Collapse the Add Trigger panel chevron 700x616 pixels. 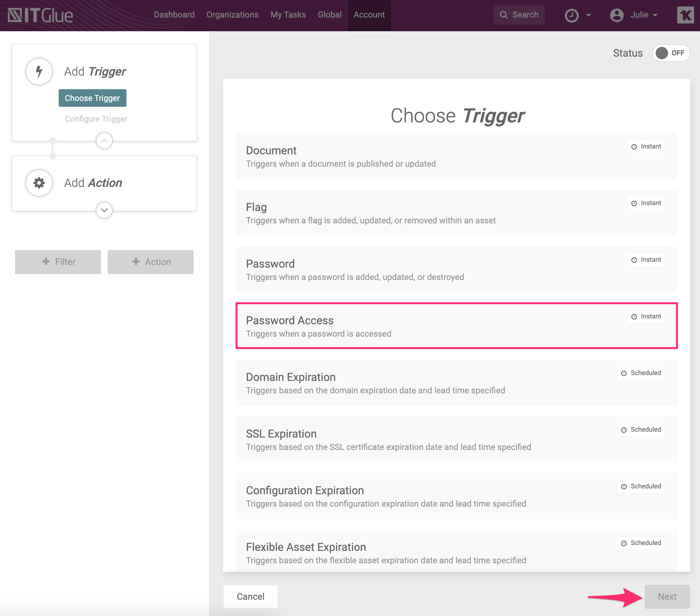pyautogui.click(x=104, y=141)
